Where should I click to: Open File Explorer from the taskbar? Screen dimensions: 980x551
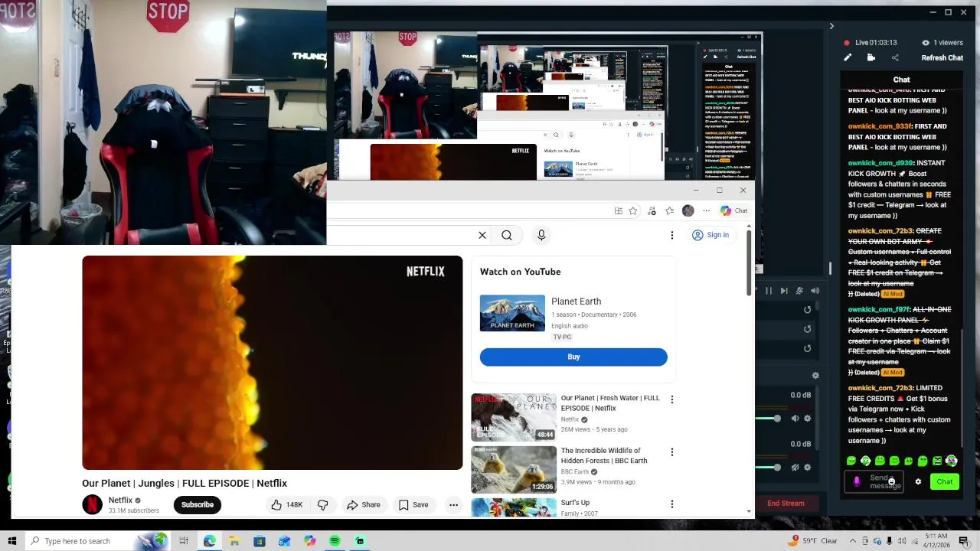pos(234,541)
